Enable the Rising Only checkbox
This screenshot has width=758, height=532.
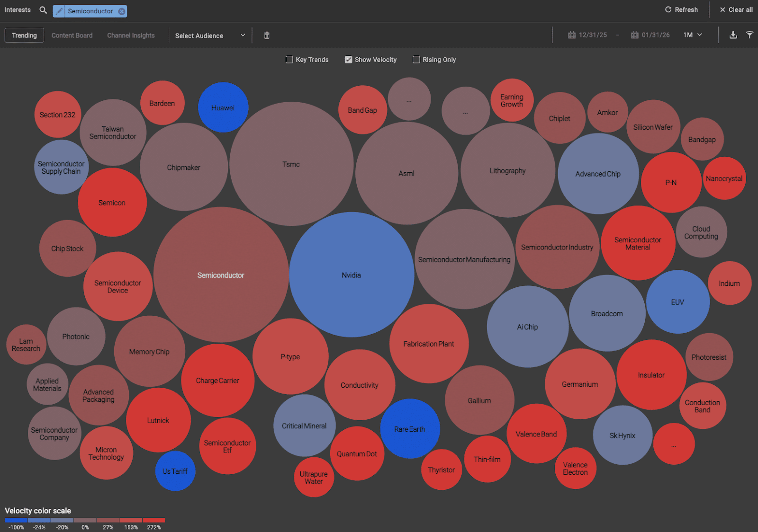[x=416, y=60]
